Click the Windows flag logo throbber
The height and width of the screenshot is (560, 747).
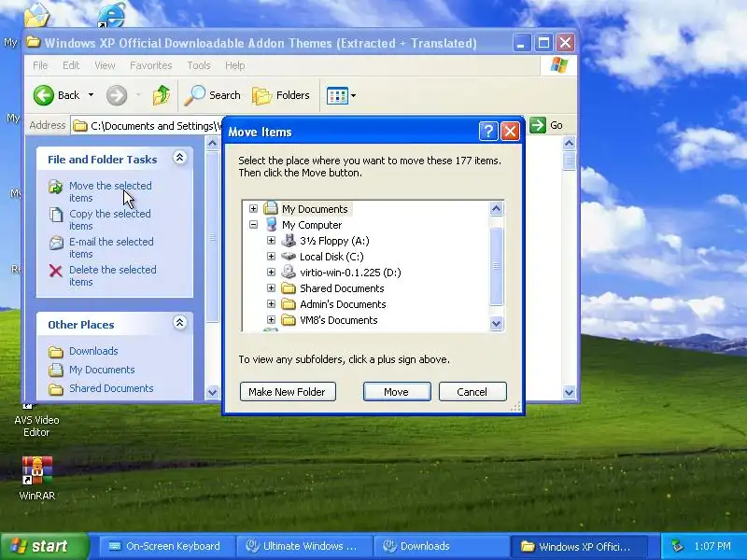coord(558,65)
